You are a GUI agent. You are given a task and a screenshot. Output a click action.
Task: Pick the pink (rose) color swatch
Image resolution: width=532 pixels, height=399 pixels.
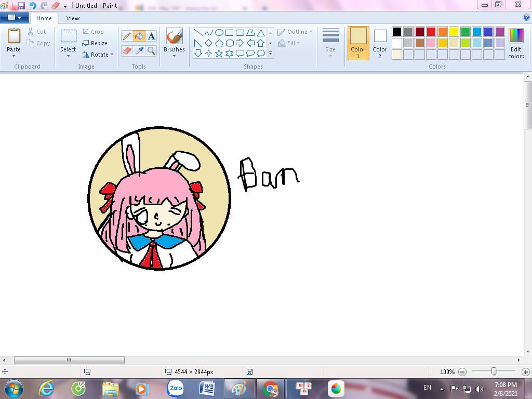(431, 43)
